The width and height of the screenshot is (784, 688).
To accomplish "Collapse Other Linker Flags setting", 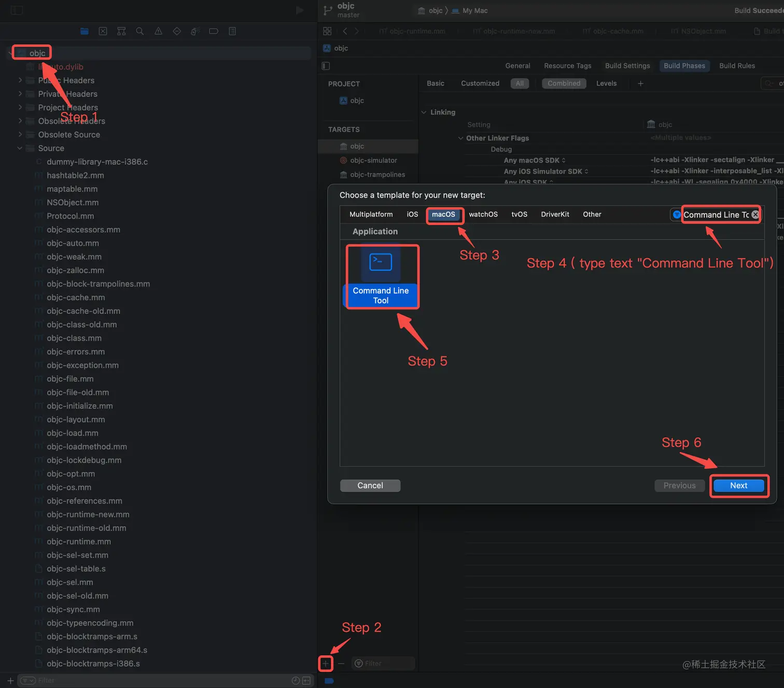I will pos(460,138).
